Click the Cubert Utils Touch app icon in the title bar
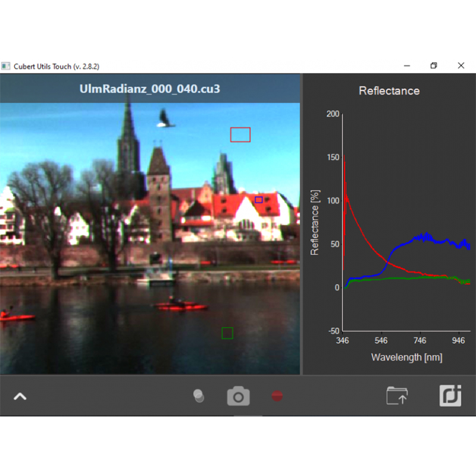Viewport: 476px width, 476px height. click(5, 66)
